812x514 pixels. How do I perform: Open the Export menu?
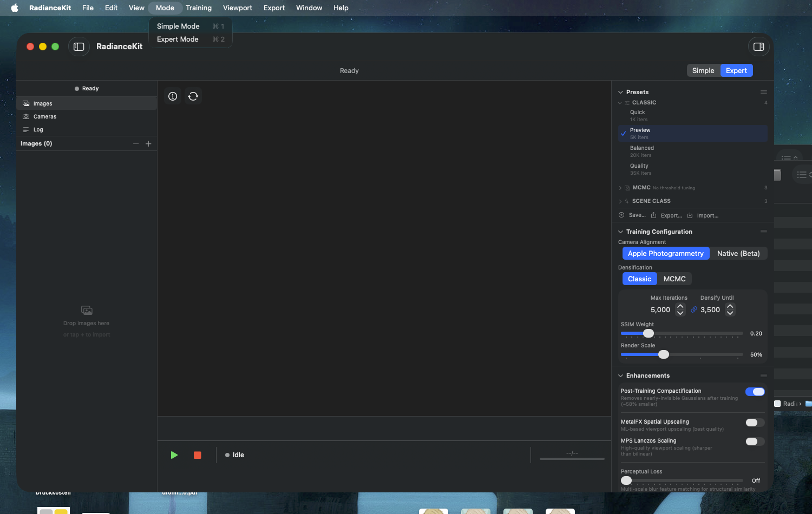tap(274, 8)
